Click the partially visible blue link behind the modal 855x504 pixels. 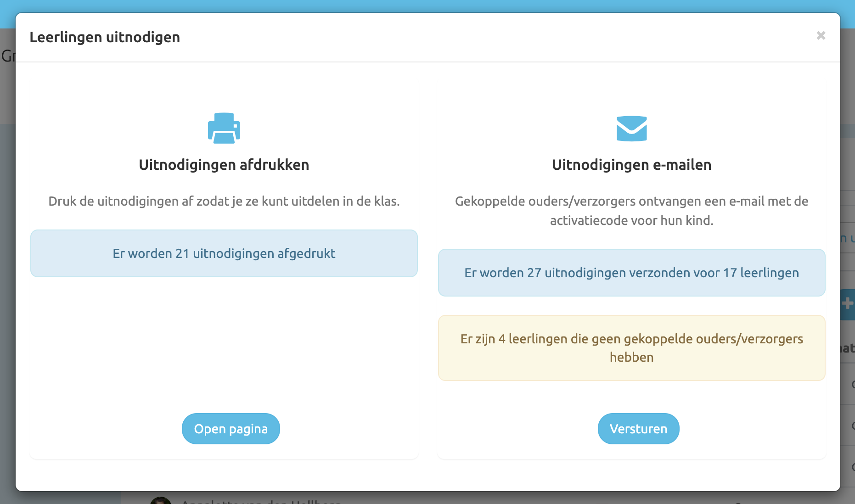click(847, 238)
